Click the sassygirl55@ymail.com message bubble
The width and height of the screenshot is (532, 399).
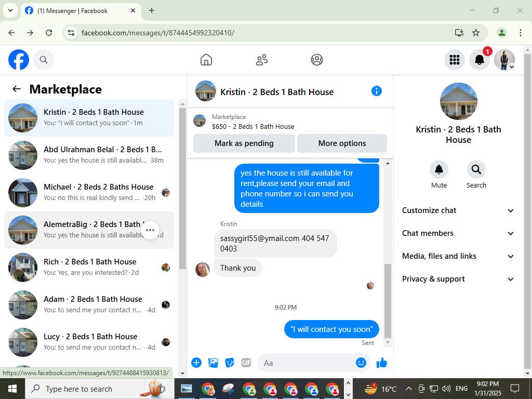(275, 243)
